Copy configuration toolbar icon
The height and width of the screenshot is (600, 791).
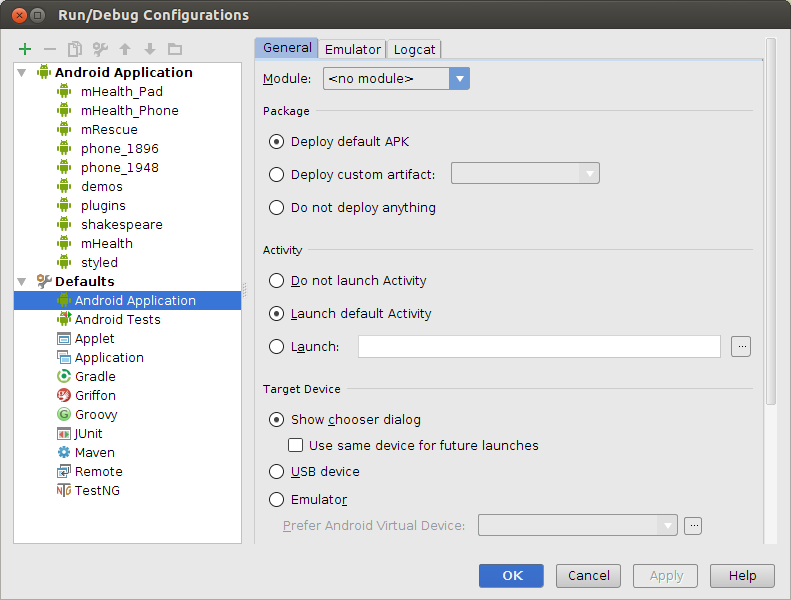click(x=75, y=49)
